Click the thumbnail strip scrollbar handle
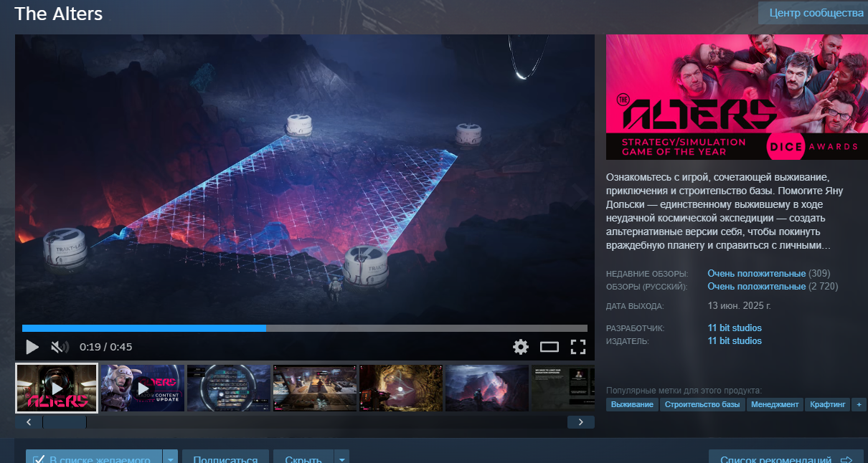This screenshot has height=463, width=868. point(65,422)
